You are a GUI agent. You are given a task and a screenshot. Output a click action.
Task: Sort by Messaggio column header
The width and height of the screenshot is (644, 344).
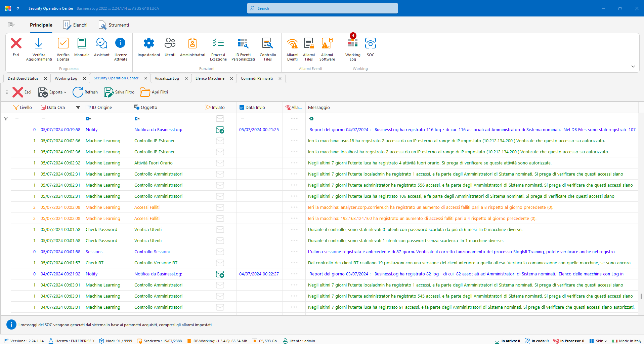(x=472, y=107)
